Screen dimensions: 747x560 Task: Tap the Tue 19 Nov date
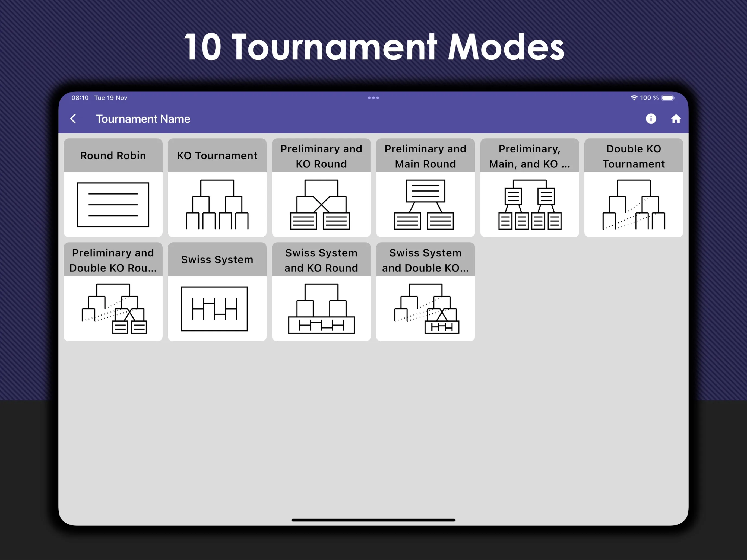tap(111, 98)
